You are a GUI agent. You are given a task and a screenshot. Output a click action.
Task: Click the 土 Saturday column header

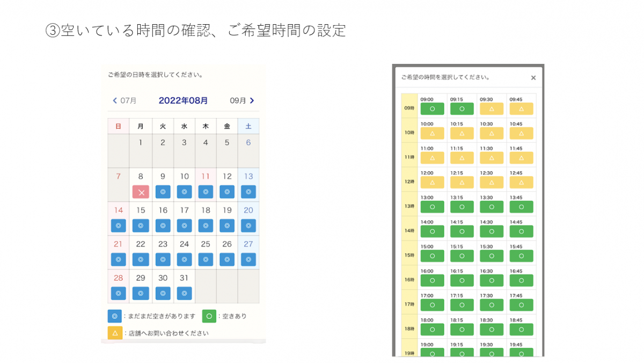(248, 126)
